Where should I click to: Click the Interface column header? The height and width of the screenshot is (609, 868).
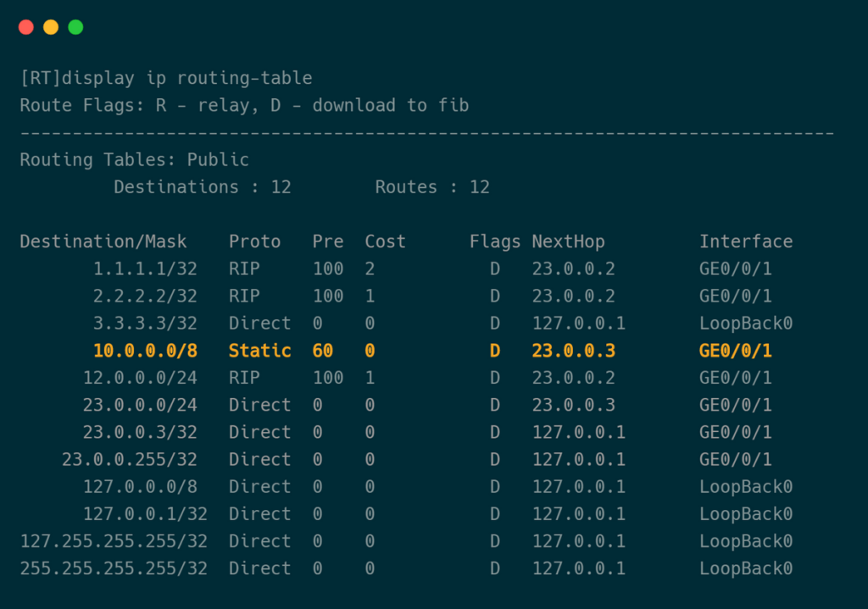(x=746, y=241)
